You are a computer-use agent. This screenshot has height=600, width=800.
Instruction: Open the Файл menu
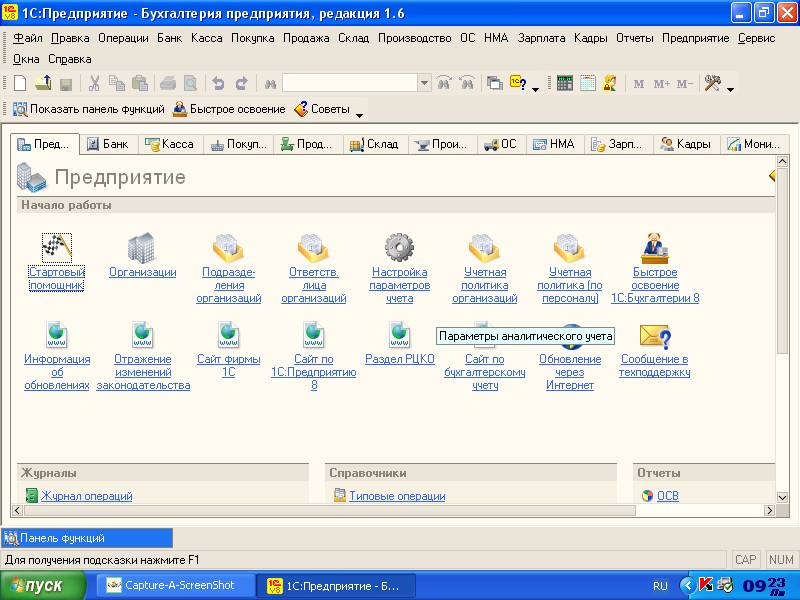pos(28,38)
